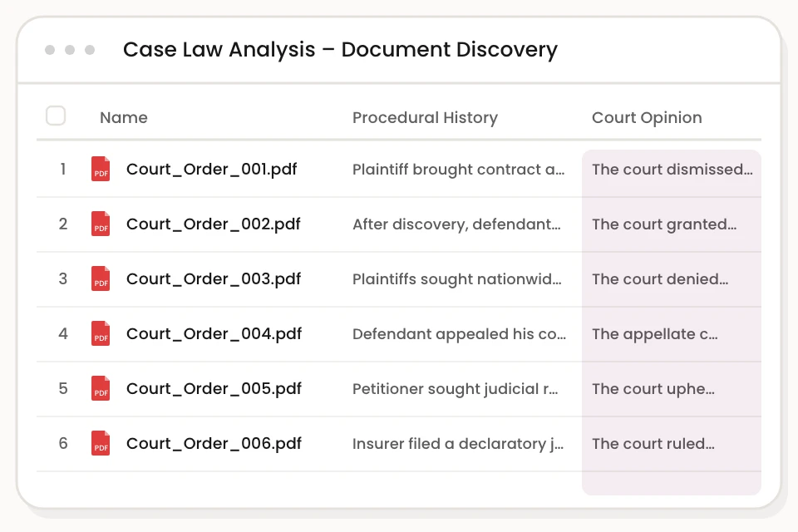Open file name Court_Order_006.pdf
Viewport: 798px width, 532px height.
click(214, 443)
